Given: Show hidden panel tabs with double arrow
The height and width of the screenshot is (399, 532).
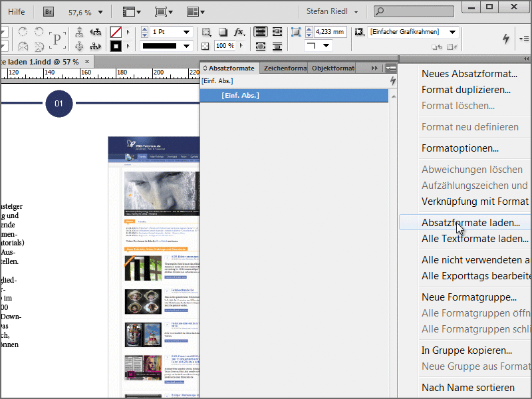Looking at the screenshot, I should click(374, 68).
